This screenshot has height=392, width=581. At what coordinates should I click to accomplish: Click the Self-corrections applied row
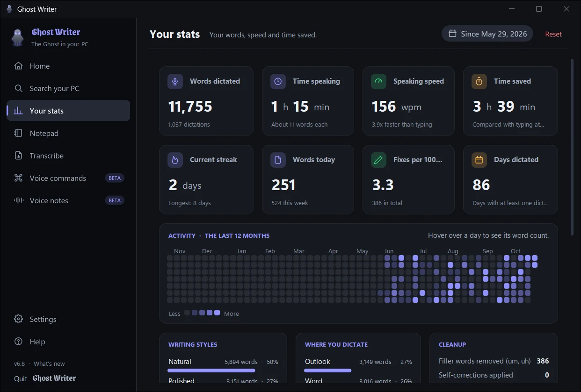(494, 375)
